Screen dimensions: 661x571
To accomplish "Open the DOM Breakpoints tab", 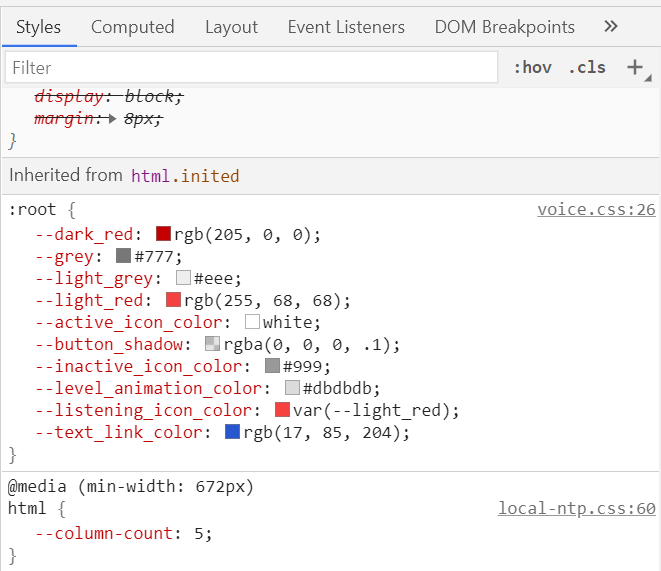I will tap(505, 27).
